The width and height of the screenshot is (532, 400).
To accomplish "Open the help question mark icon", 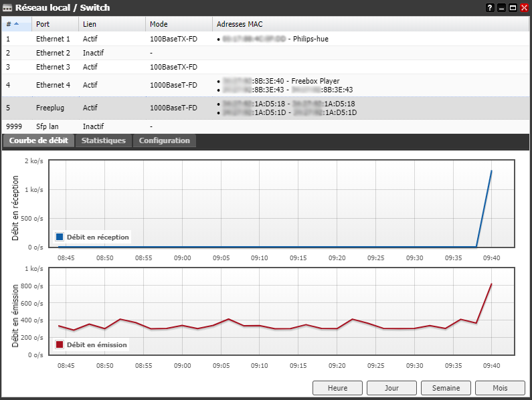I will click(x=490, y=7).
